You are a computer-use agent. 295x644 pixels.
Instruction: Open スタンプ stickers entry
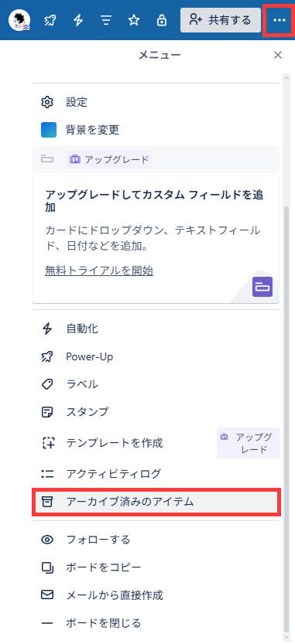tap(156, 411)
